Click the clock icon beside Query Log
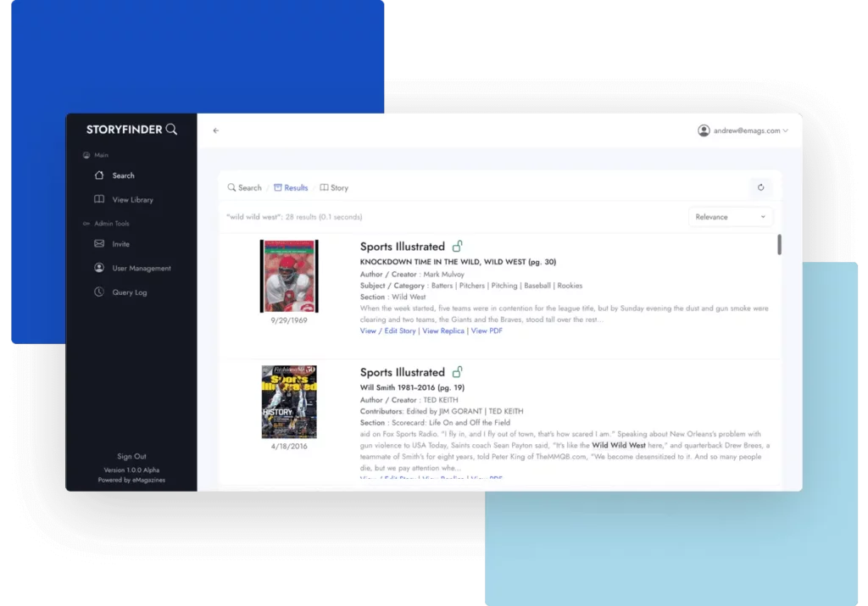This screenshot has width=868, height=606. (99, 292)
